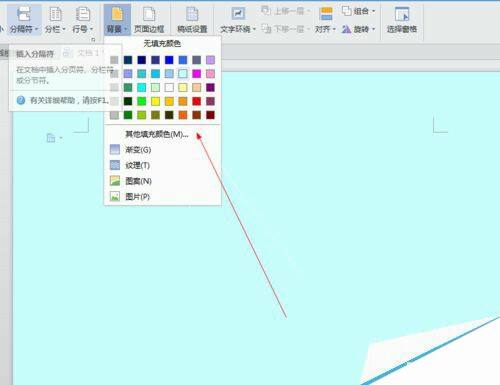The width and height of the screenshot is (500, 385).
Task: Select the 纹理(T) texture option
Action: 137,165
